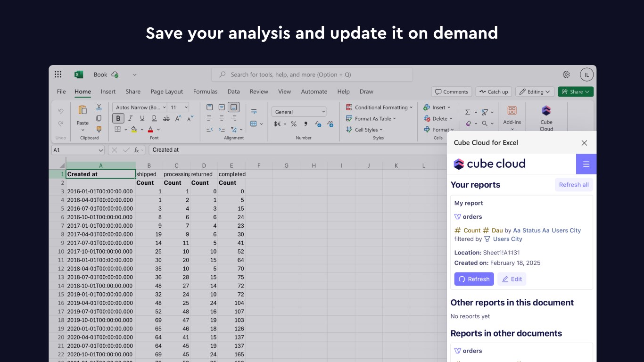Image resolution: width=644 pixels, height=362 pixels.
Task: Click the Catch up button
Action: (x=494, y=92)
